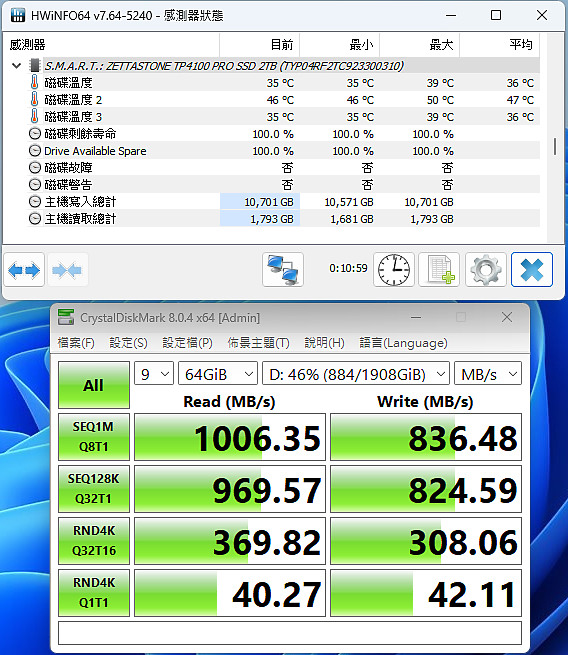Click the 主機讀取總計 minimum value 1,681 GB
This screenshot has width=568, height=655.
click(x=352, y=219)
